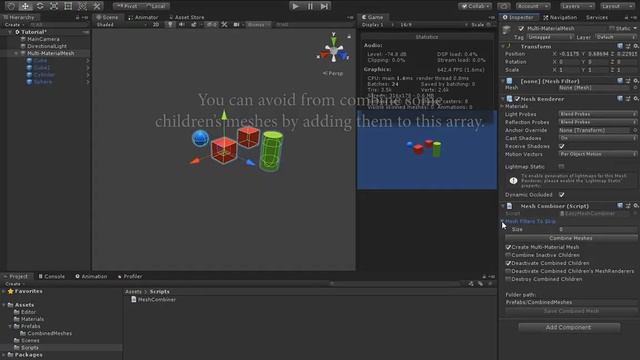The image size is (640, 360).
Task: Click the cloud services button in toolbar
Action: pos(504,6)
